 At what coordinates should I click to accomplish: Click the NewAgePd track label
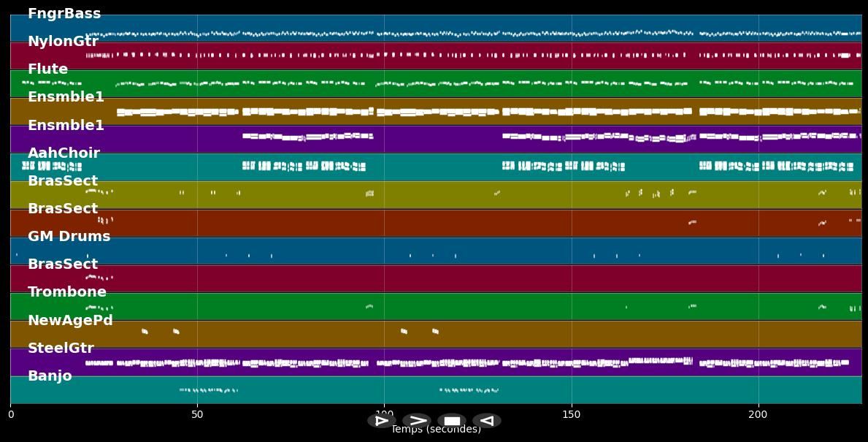pos(70,321)
